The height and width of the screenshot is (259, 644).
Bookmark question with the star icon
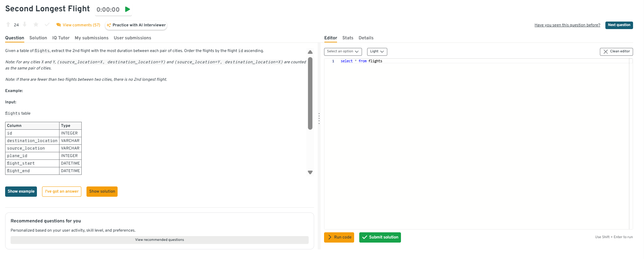coord(36,25)
